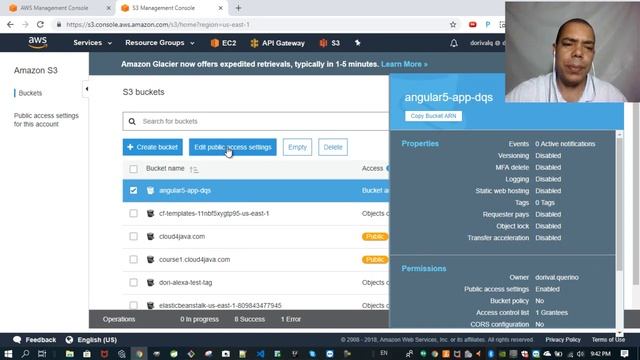Check the elasticbeanstalk bucket checkbox
This screenshot has height=360, width=640.
133,305
